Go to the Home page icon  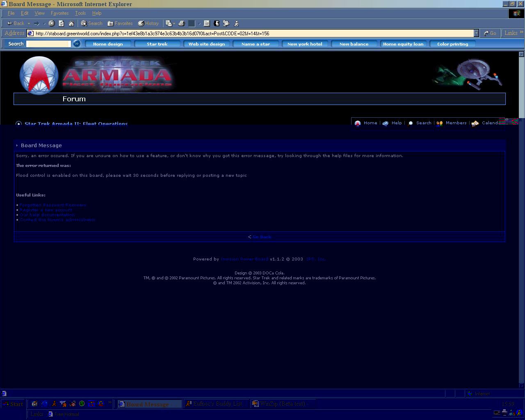coord(71,23)
